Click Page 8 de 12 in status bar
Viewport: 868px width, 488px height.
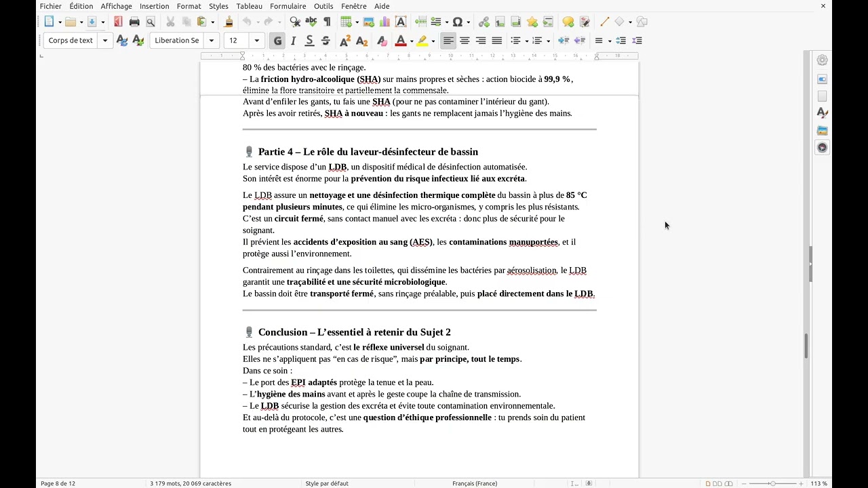(58, 483)
